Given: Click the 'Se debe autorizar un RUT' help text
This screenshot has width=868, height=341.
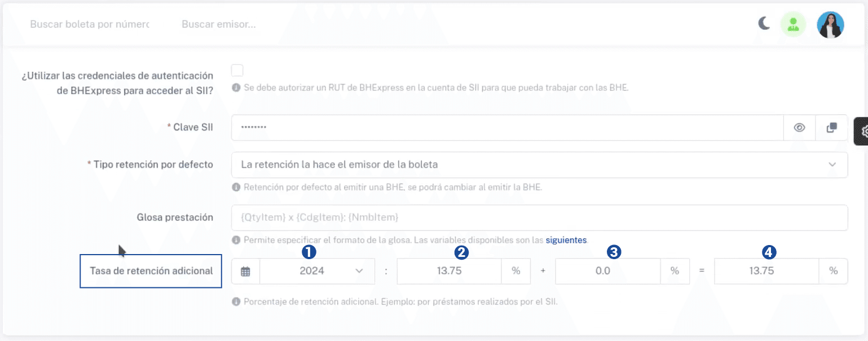Looking at the screenshot, I should pyautogui.click(x=436, y=88).
